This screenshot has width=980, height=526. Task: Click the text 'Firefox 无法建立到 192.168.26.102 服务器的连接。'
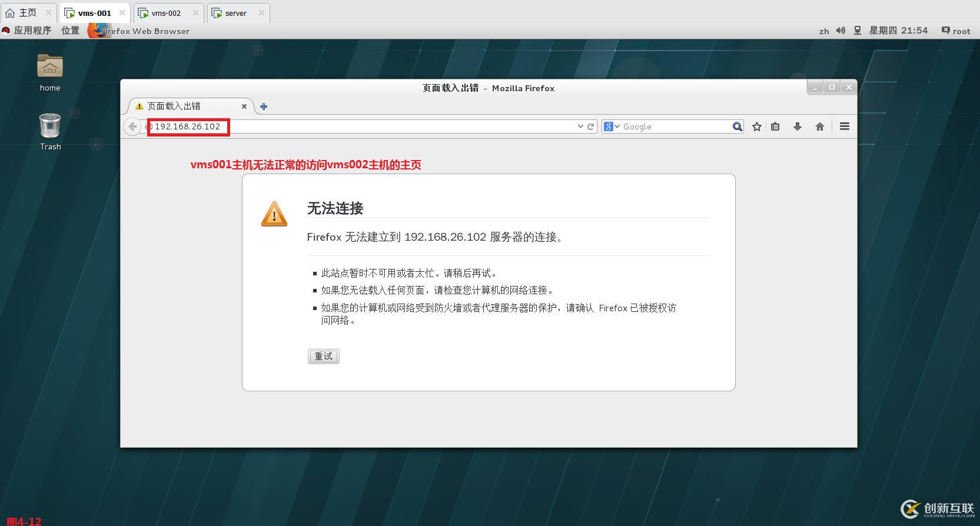(436, 237)
